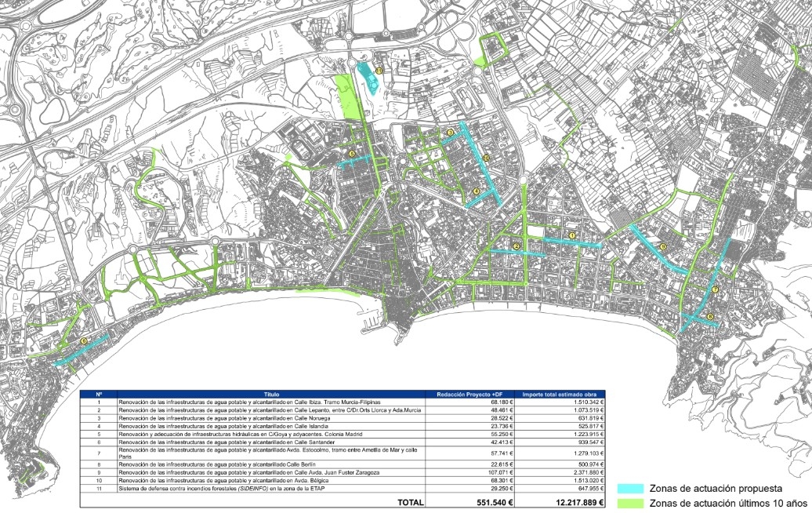Click the 'Título' column header
The image size is (812, 513).
point(272,394)
